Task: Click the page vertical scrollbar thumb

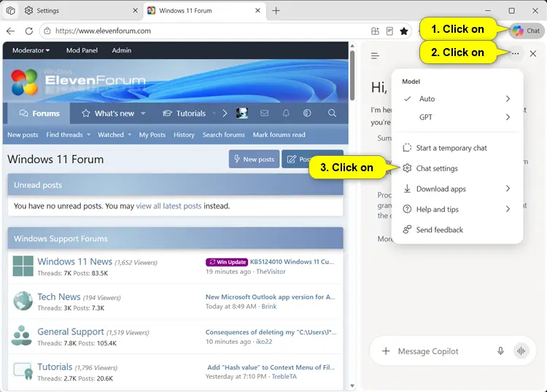Action: point(352,75)
